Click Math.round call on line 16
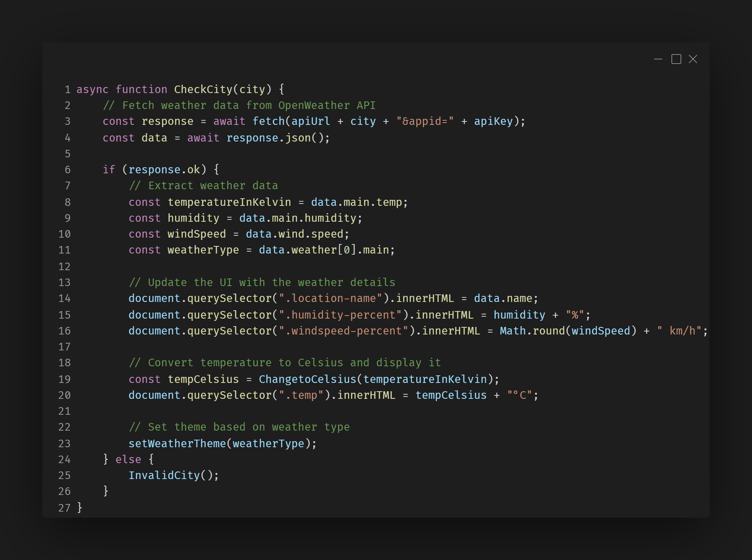The image size is (752, 560). coord(532,331)
